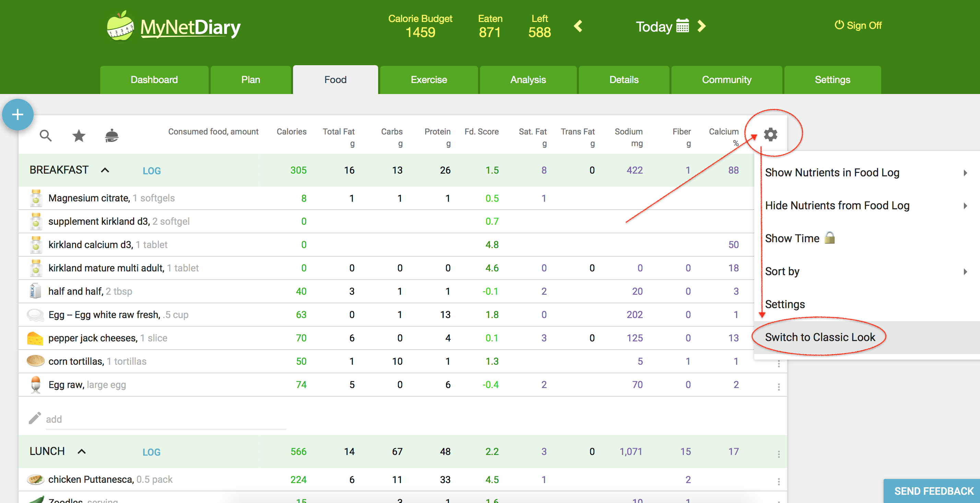Viewport: 980px width, 503px height.
Task: Open food search magnifier icon
Action: click(x=46, y=136)
